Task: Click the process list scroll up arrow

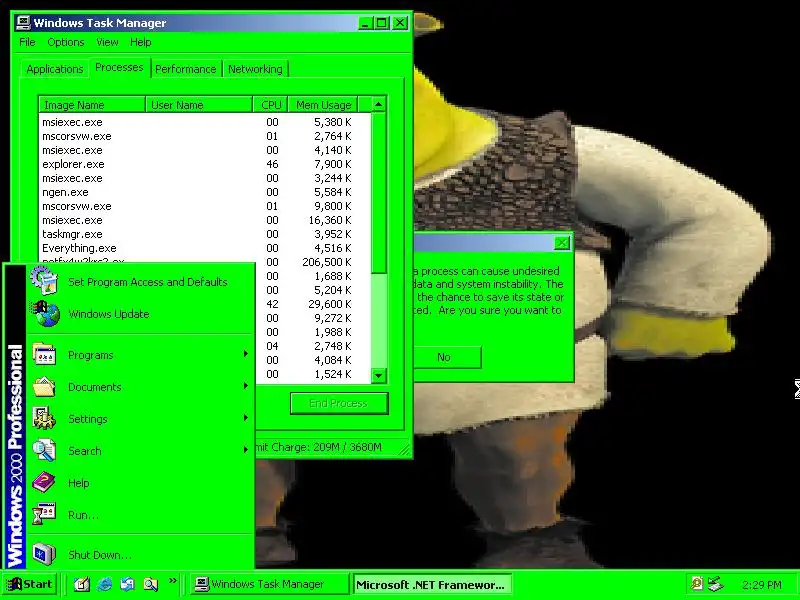Action: [x=379, y=104]
